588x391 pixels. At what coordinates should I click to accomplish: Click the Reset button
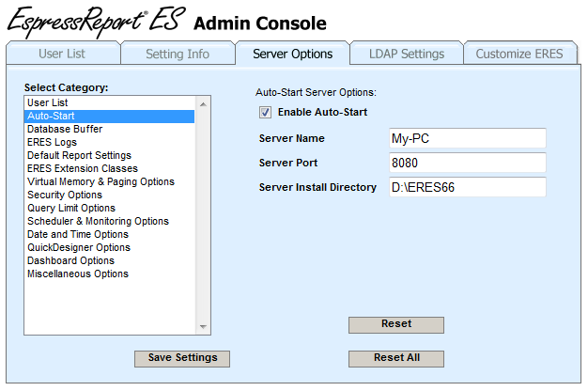click(x=396, y=324)
